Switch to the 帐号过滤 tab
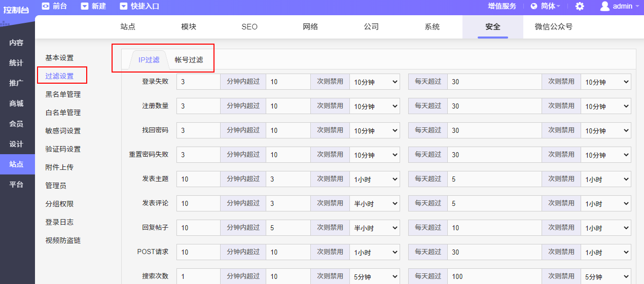Viewport: 644px width, 284px height. [x=189, y=60]
